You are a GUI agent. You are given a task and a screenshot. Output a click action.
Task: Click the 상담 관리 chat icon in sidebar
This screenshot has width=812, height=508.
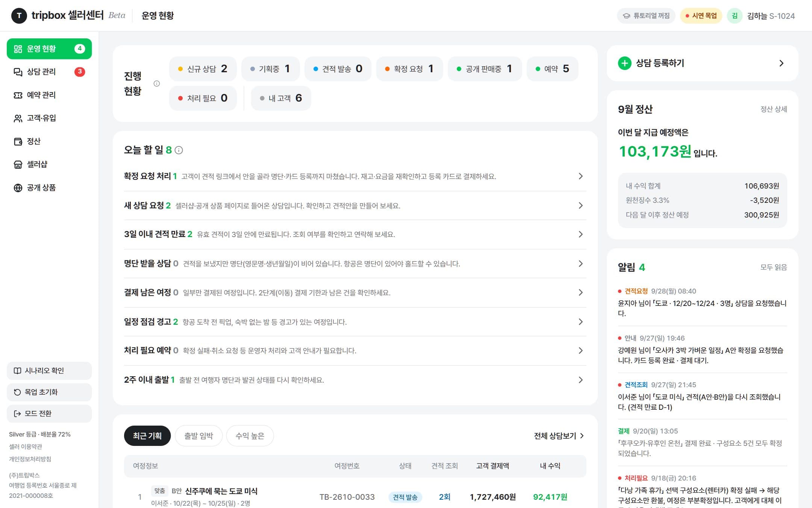[18, 72]
